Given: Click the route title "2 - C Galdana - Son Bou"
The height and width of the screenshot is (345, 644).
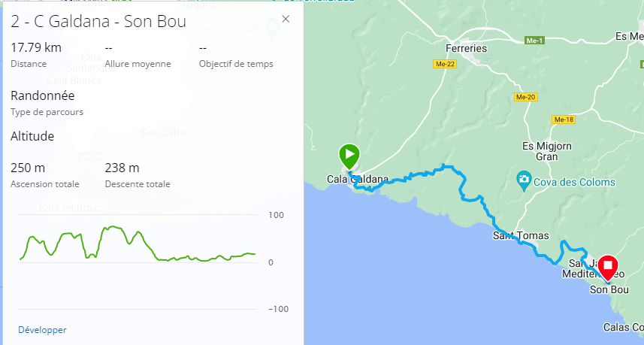Looking at the screenshot, I should pos(98,21).
